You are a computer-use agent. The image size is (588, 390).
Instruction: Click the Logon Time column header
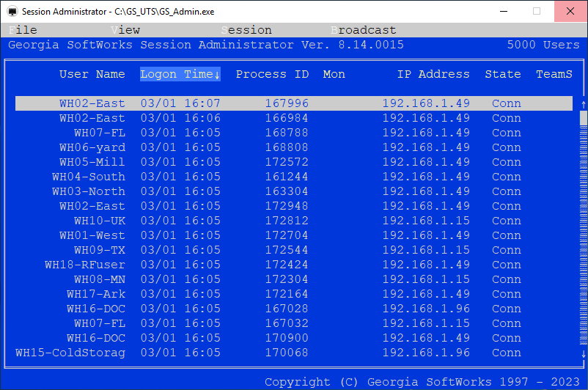180,74
